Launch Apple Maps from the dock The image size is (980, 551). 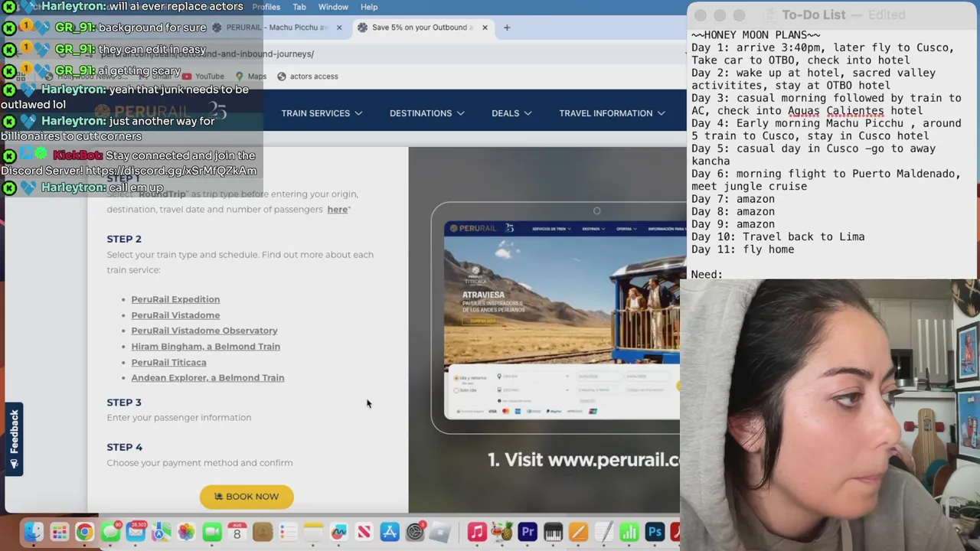pos(161,532)
